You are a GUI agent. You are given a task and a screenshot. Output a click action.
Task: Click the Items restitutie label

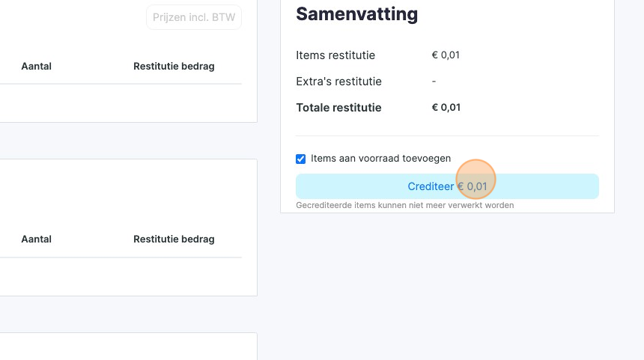(335, 55)
